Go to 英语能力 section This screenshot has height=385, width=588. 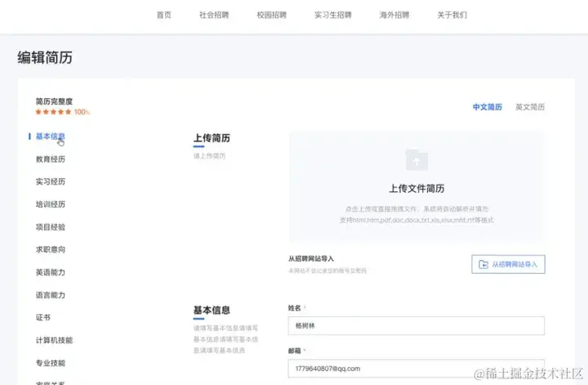point(51,272)
